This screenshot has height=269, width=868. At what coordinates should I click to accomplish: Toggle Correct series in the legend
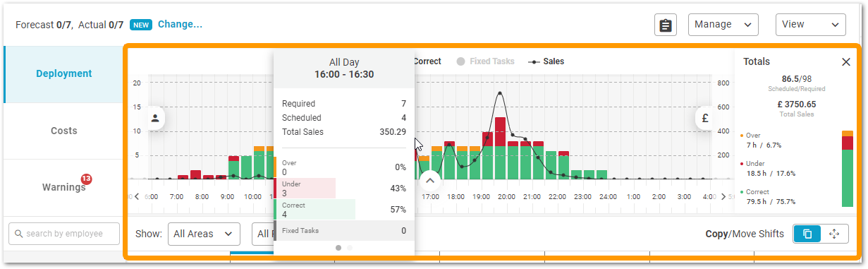coord(427,61)
